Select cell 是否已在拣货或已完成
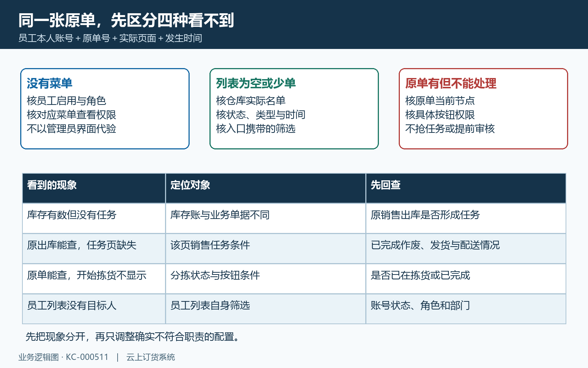Screen dimensions: 588x368 [x=466, y=279]
